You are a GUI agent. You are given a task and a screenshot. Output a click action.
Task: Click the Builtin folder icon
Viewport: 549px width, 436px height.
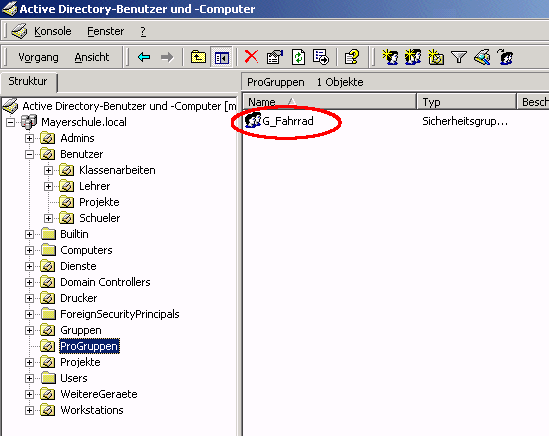point(48,234)
